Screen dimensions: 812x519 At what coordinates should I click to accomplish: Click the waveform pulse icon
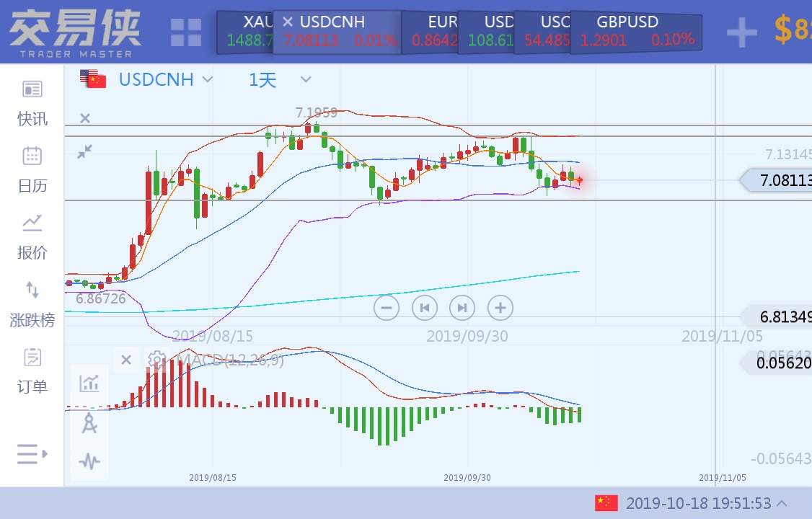pyautogui.click(x=89, y=461)
